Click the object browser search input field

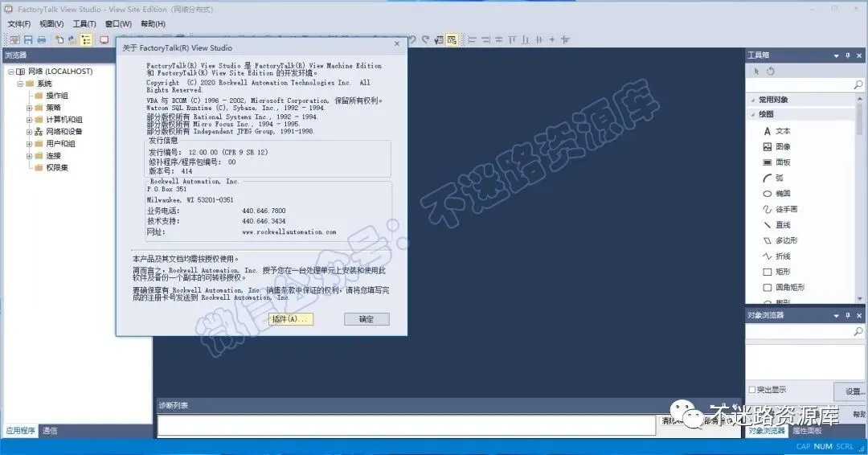(799, 331)
